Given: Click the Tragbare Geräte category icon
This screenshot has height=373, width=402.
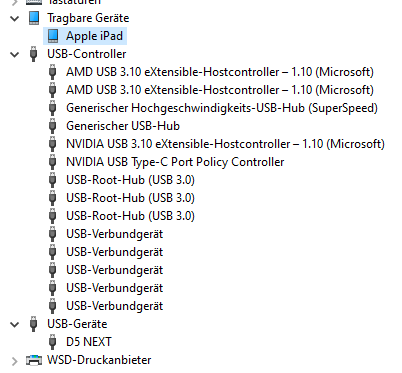Looking at the screenshot, I should pos(34,18).
